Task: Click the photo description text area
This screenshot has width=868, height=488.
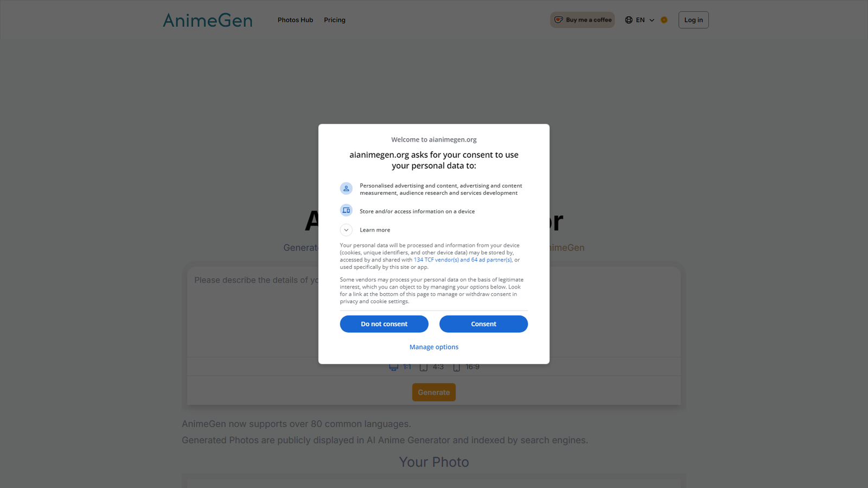Action: pyautogui.click(x=434, y=312)
